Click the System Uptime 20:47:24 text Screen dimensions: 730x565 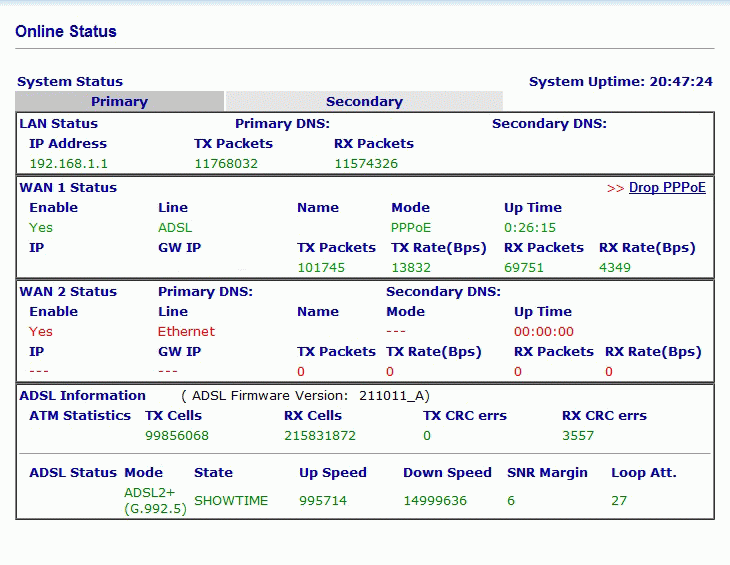pyautogui.click(x=621, y=82)
